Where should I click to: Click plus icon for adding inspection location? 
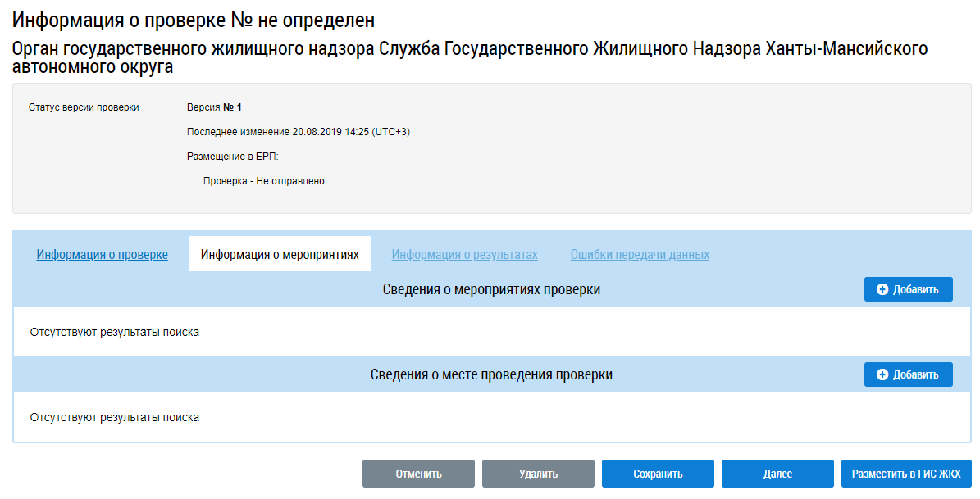(882, 375)
